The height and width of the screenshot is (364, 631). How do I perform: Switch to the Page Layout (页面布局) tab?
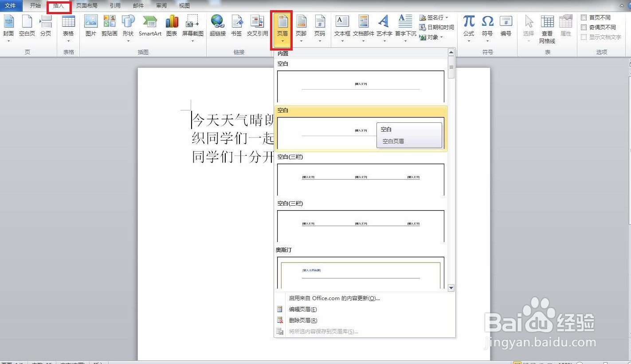coord(87,6)
